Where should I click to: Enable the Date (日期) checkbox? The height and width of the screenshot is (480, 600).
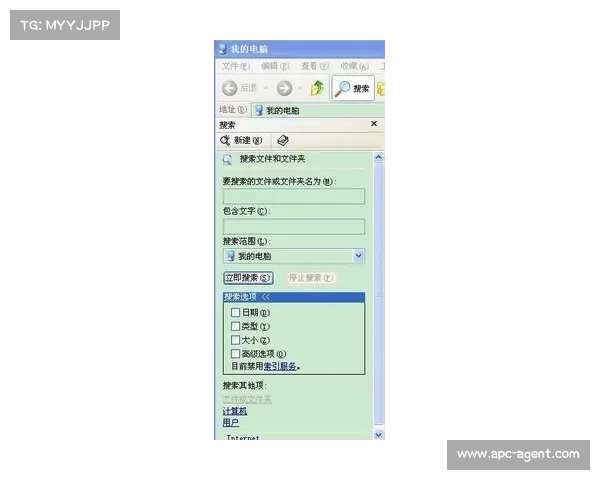[x=235, y=312]
